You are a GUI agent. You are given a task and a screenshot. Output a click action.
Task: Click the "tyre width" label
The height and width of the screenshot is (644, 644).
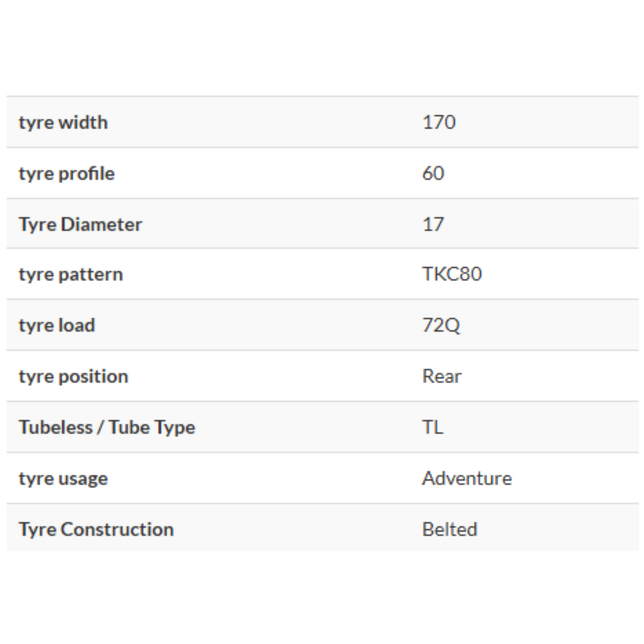(x=63, y=123)
